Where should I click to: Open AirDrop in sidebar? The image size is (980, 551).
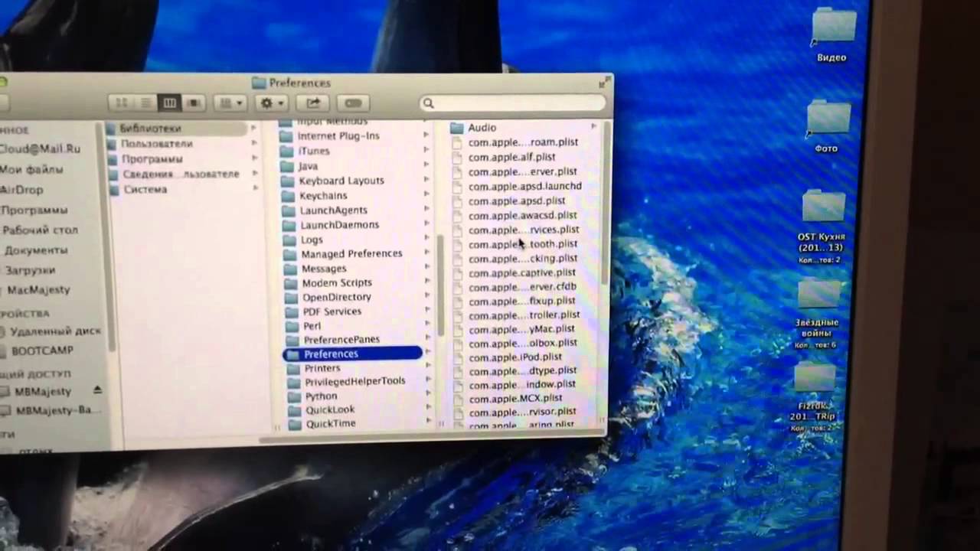21,190
